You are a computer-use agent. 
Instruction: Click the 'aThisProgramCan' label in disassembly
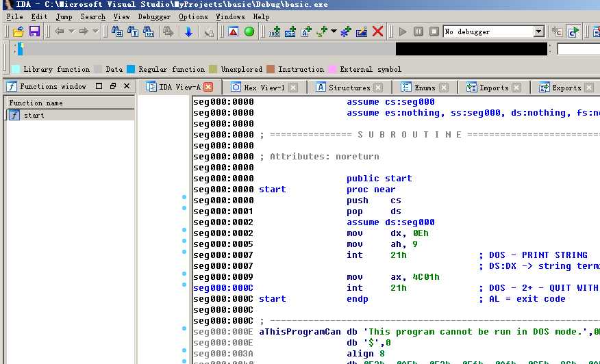click(x=299, y=332)
